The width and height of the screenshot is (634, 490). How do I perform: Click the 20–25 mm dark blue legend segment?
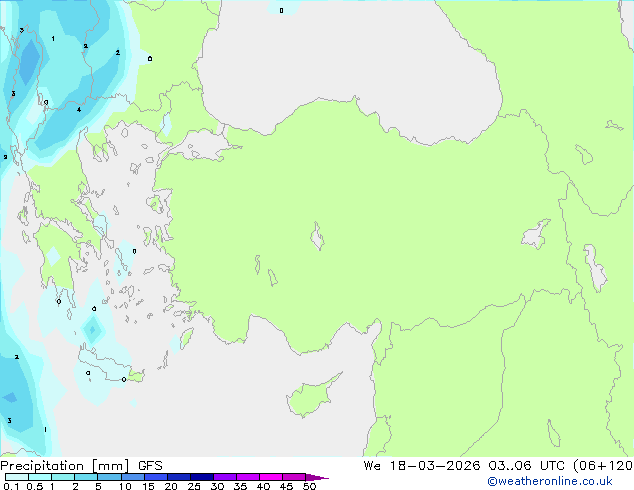click(179, 477)
